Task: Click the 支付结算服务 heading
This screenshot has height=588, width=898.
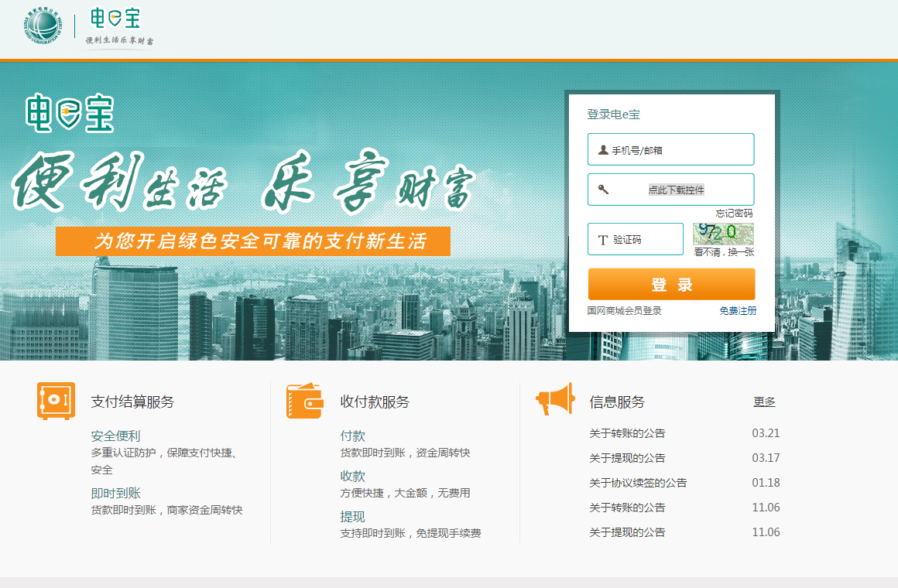Action: tap(132, 402)
